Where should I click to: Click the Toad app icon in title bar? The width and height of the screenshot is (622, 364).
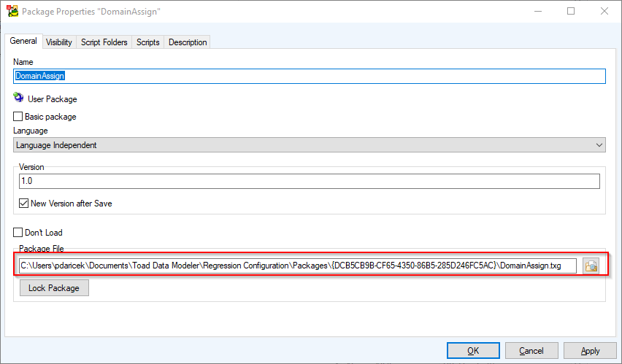pos(12,11)
